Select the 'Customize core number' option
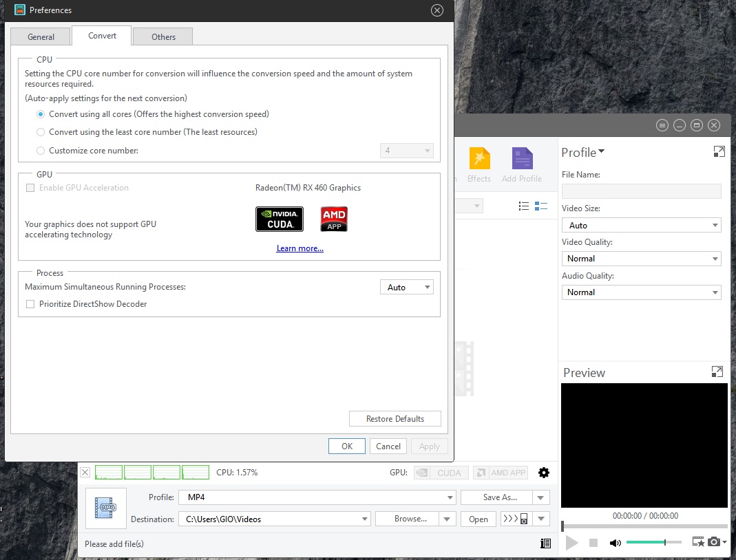The width and height of the screenshot is (736, 560). point(41,151)
